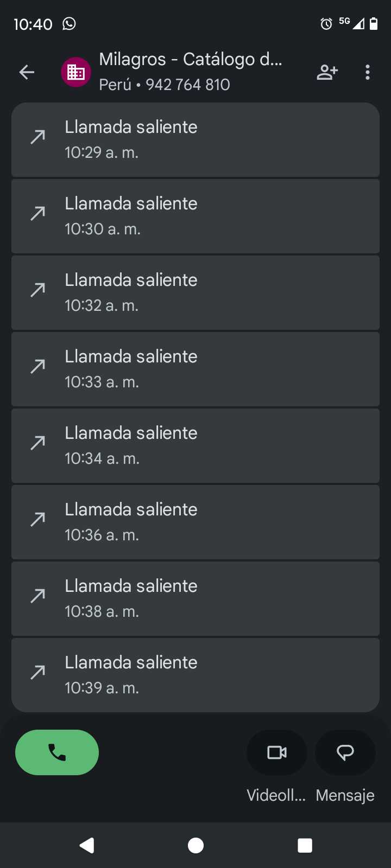Select the 10:32 a. m. call entry
The height and width of the screenshot is (868, 391).
pos(195,292)
